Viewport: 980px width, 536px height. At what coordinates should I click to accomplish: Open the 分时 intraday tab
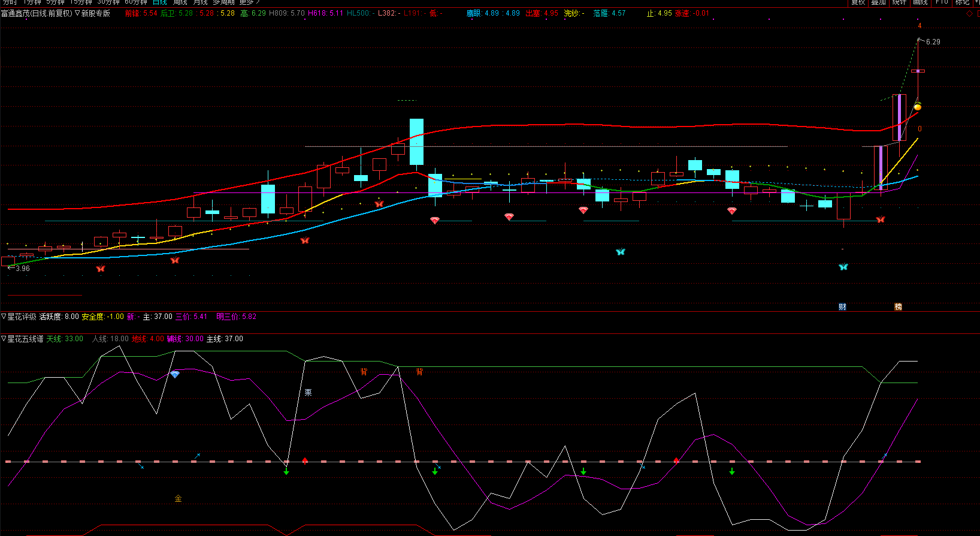click(10, 2)
